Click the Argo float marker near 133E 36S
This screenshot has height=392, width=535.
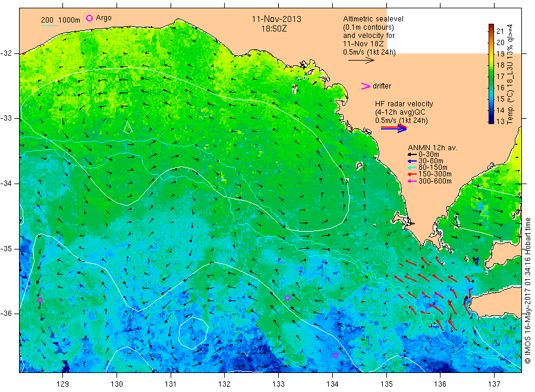coord(287,298)
